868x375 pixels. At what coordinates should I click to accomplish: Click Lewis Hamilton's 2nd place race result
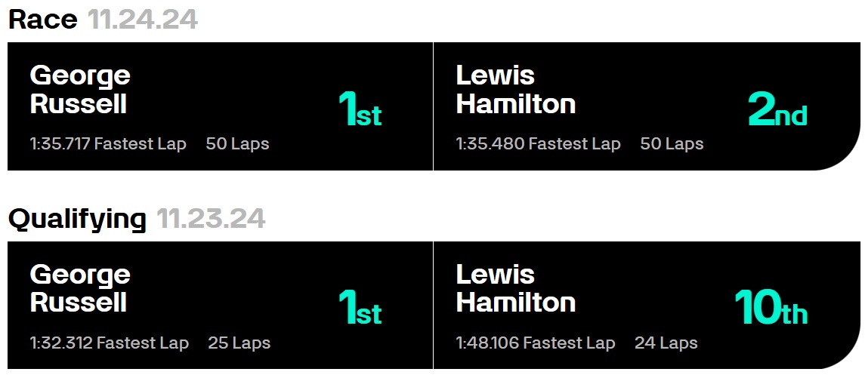[777, 109]
